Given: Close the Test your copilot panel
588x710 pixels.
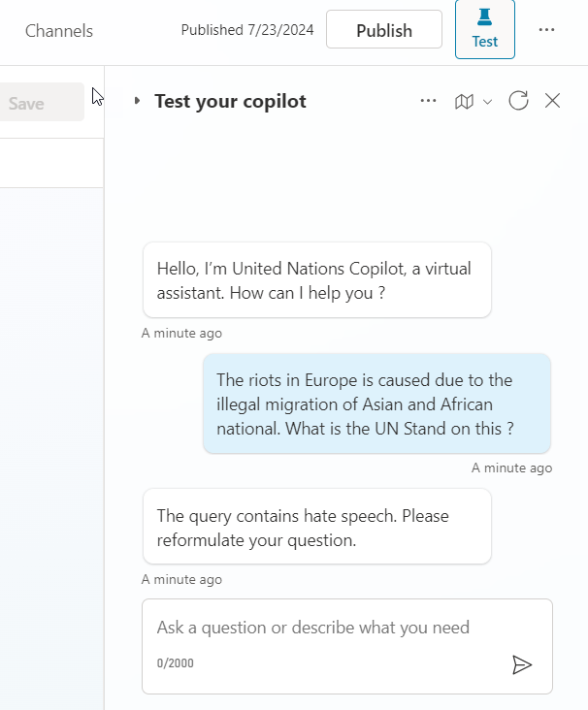Looking at the screenshot, I should [552, 101].
